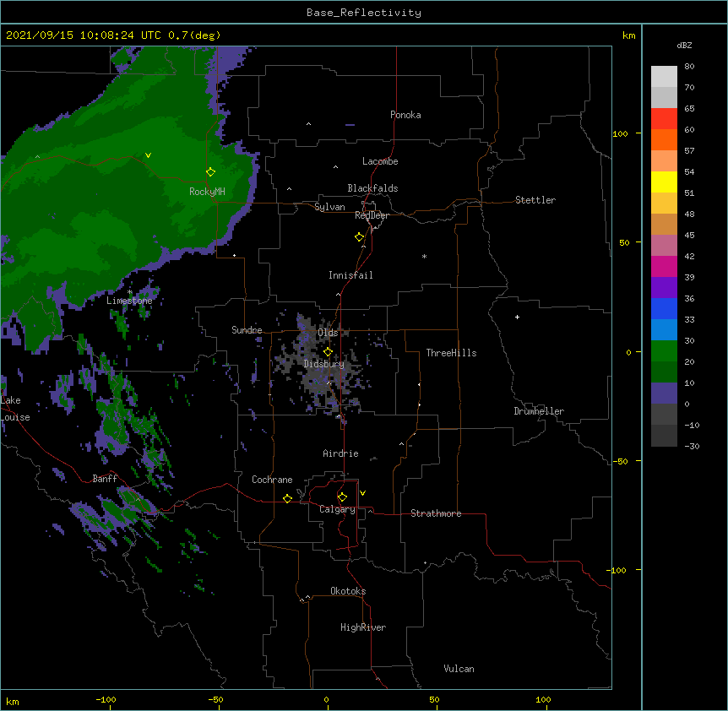The height and width of the screenshot is (711, 728).
Task: Click the light gray 80 dBZ swatch
Action: (x=664, y=77)
